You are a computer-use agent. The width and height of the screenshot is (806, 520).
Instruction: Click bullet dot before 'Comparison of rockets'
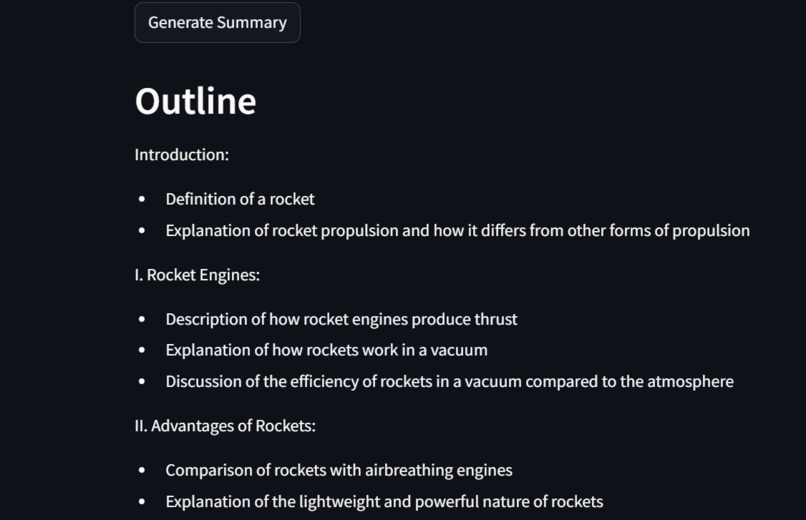point(142,470)
